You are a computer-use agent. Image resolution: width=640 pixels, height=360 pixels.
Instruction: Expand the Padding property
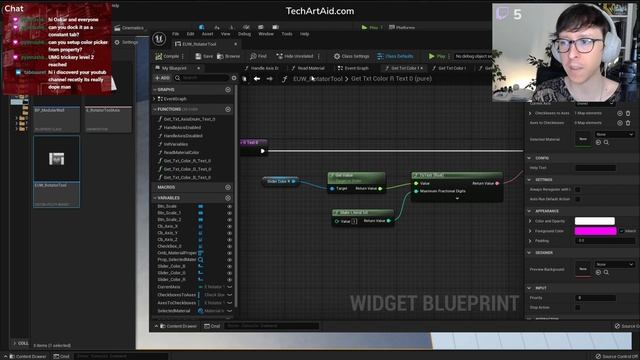(530, 241)
